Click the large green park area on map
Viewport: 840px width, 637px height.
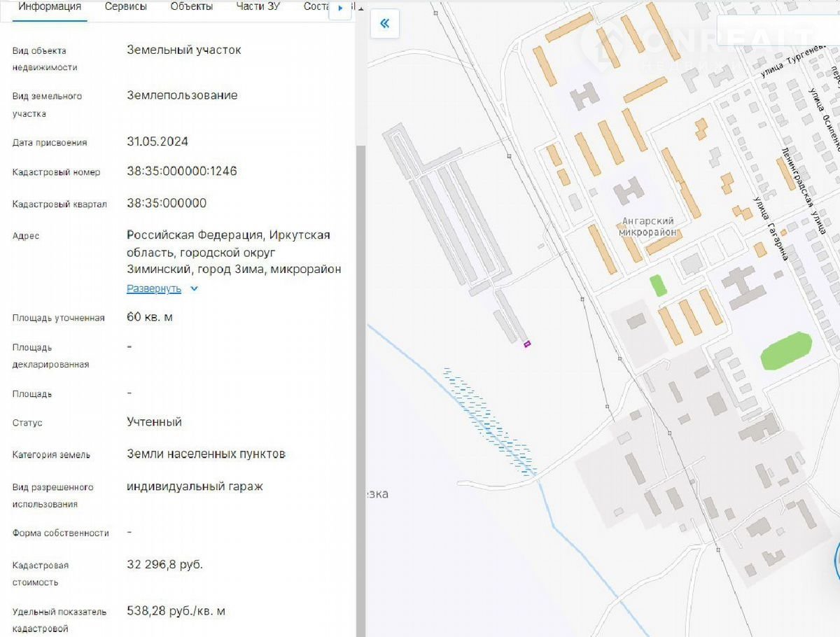(x=786, y=350)
